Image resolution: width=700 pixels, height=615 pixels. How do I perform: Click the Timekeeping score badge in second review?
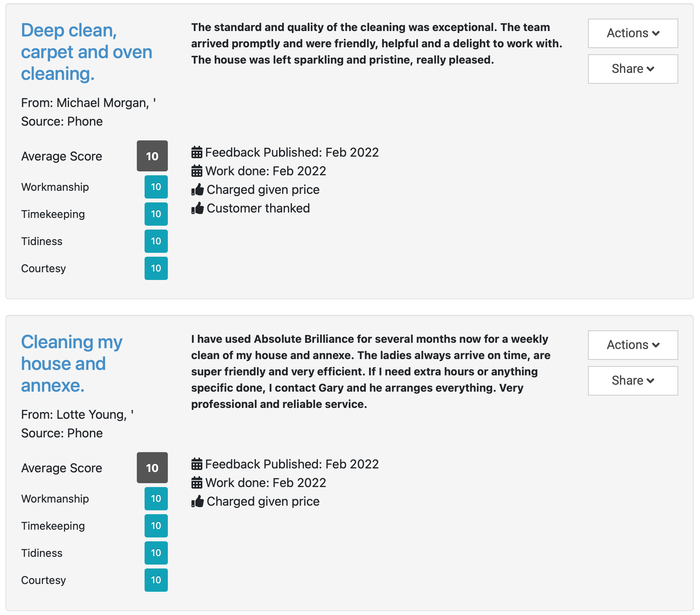(x=156, y=526)
